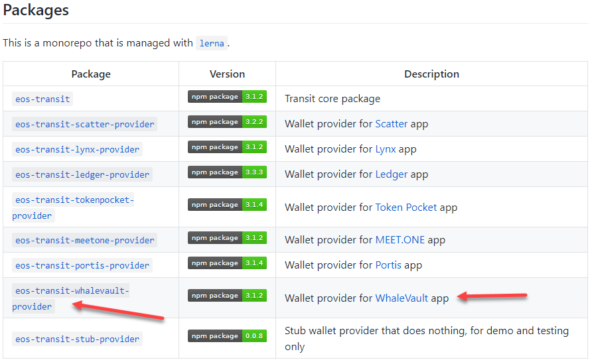Click the eos-transit-scatter-provider link
592x364 pixels.
pyautogui.click(x=84, y=124)
